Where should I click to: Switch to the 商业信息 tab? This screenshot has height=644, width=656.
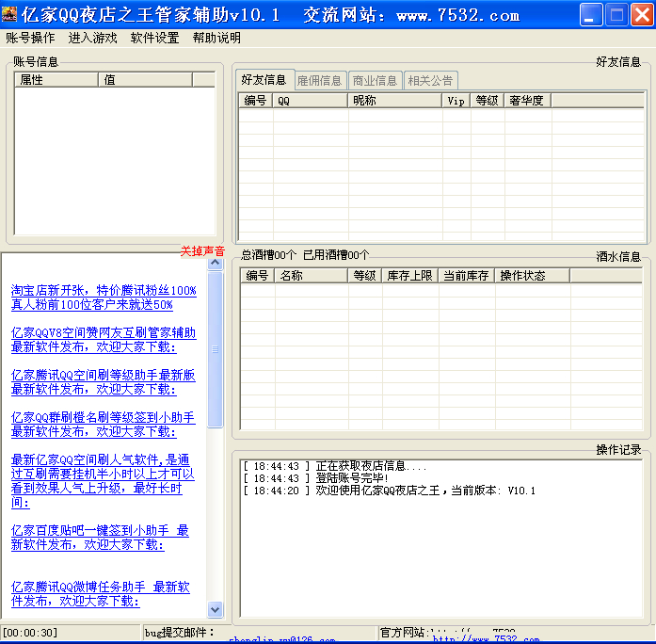click(375, 80)
